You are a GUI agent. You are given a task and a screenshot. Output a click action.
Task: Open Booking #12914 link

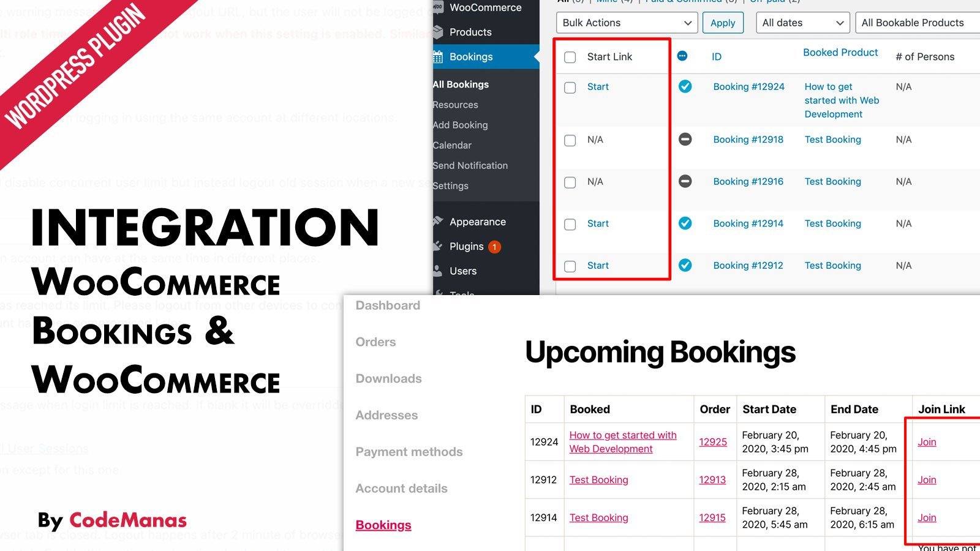click(x=748, y=223)
